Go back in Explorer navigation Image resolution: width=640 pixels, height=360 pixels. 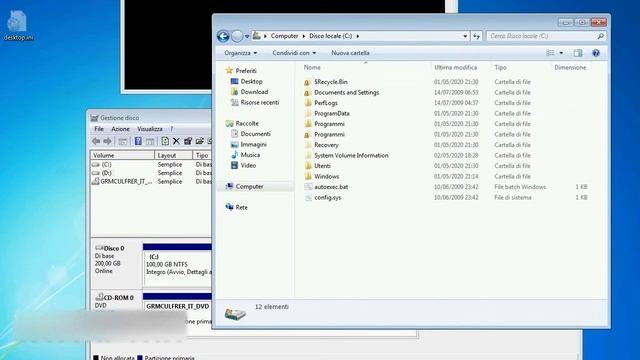[223, 36]
